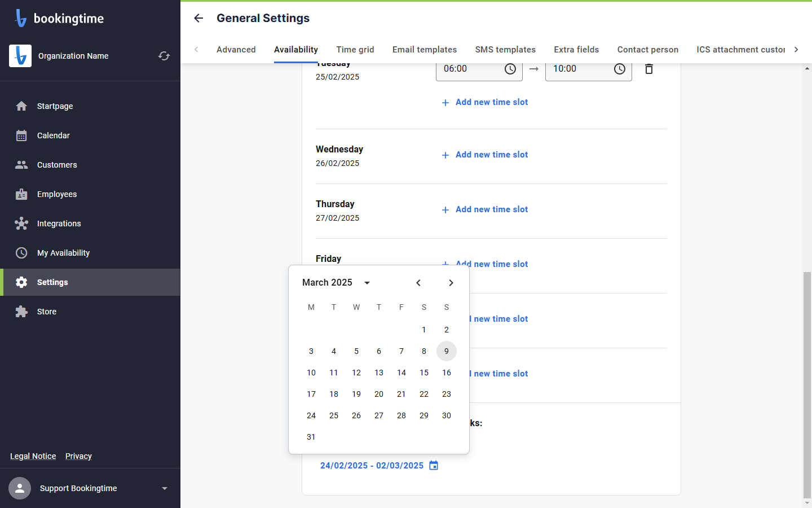Click the 10:00 end time field
812x508 pixels.
589,69
